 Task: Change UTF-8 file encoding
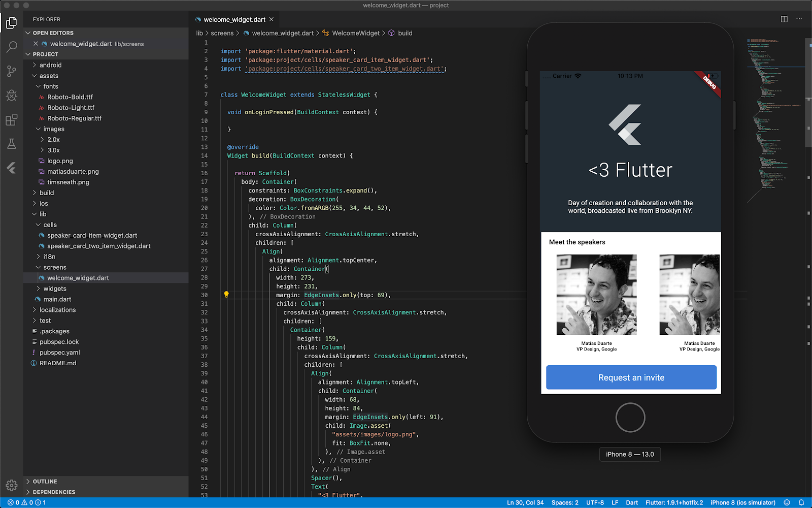(x=595, y=502)
